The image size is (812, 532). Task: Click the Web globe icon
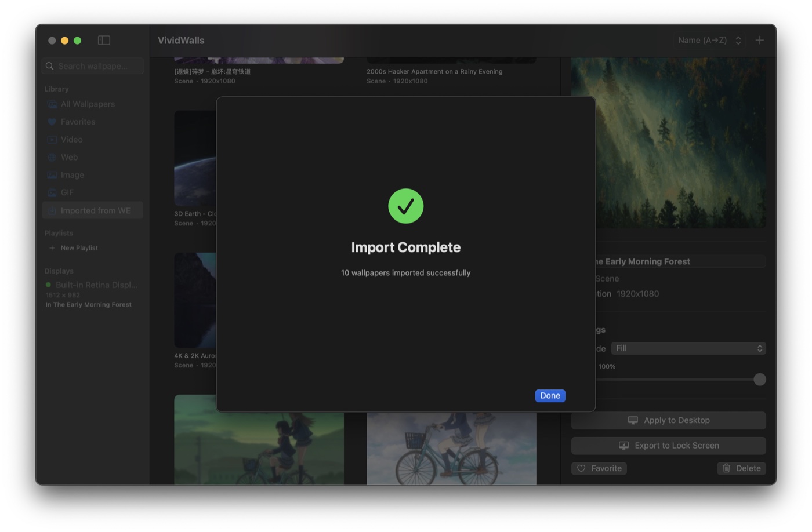52,157
